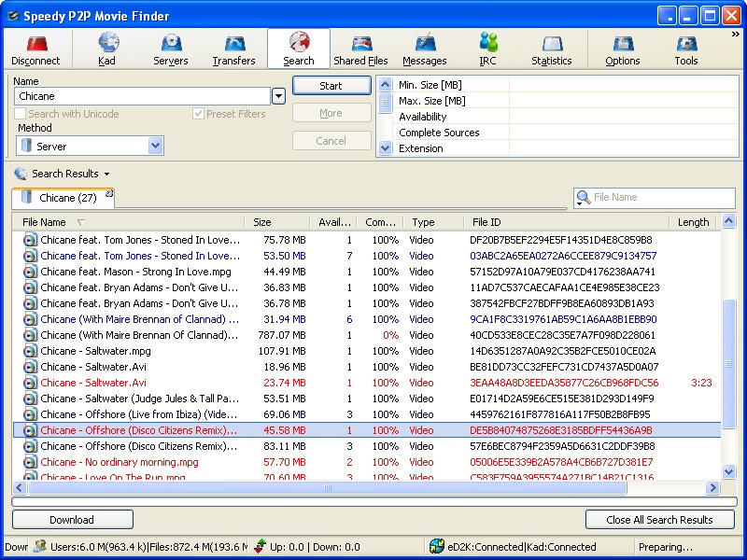Click the horizontal scrollbar thumb of results
This screenshot has height=560, width=747.
pos(328,487)
